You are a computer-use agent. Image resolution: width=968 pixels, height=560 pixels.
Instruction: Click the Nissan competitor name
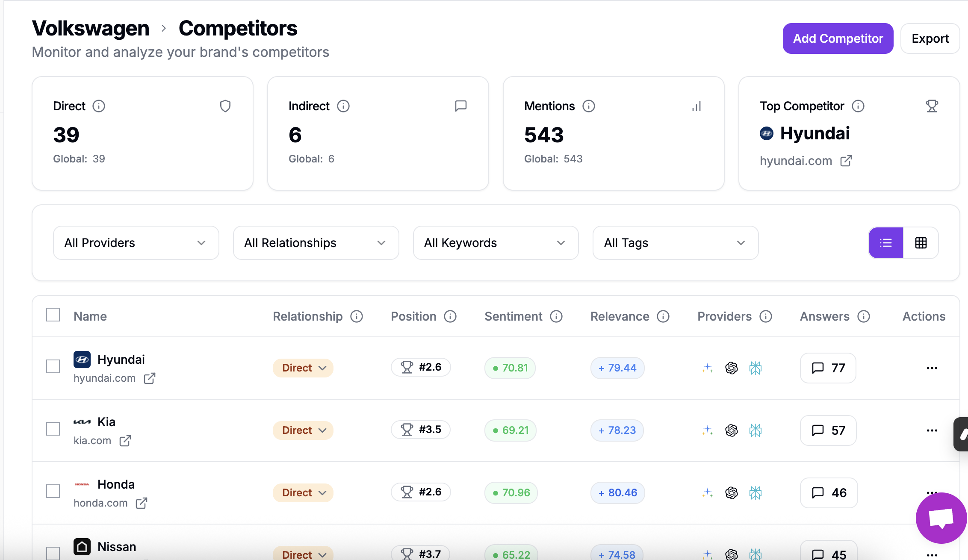pos(117,547)
